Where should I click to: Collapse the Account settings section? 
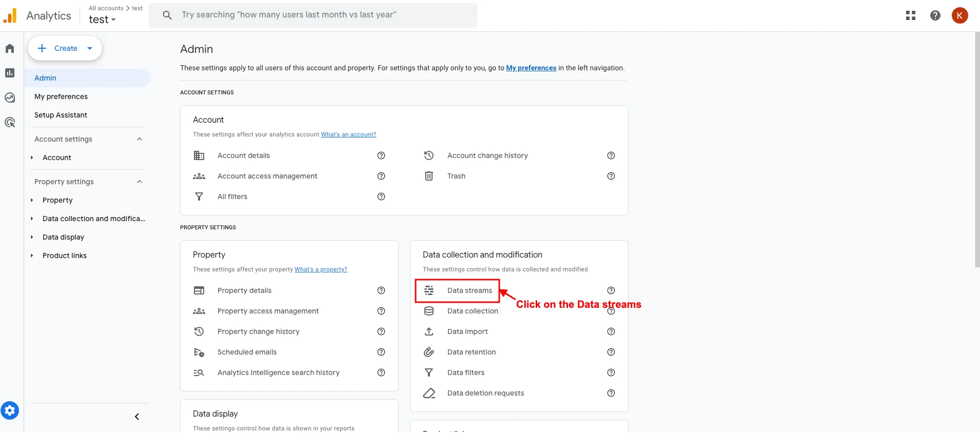pyautogui.click(x=140, y=139)
